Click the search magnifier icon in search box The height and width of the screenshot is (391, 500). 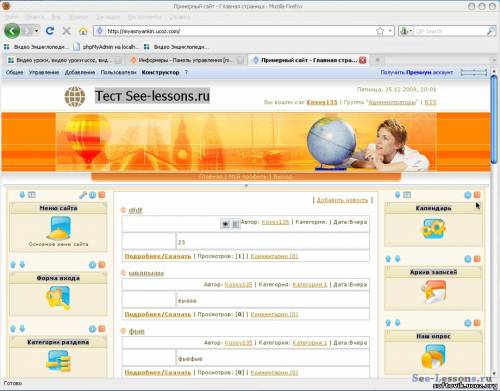491,31
